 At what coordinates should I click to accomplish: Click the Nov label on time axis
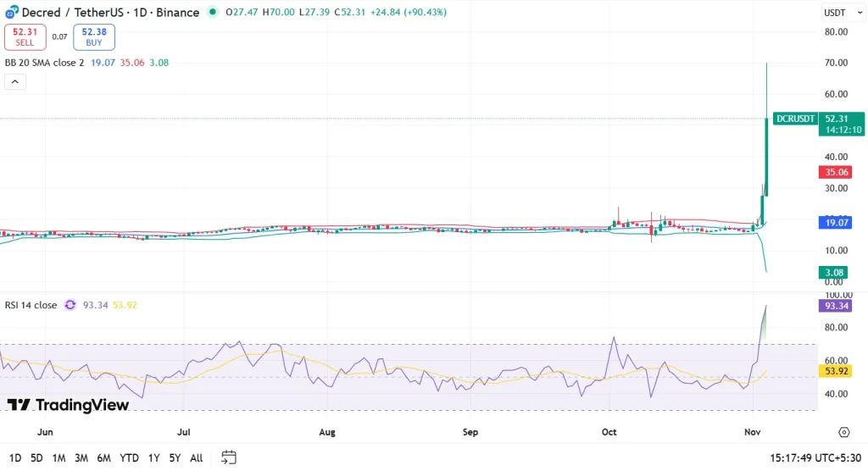point(753,432)
